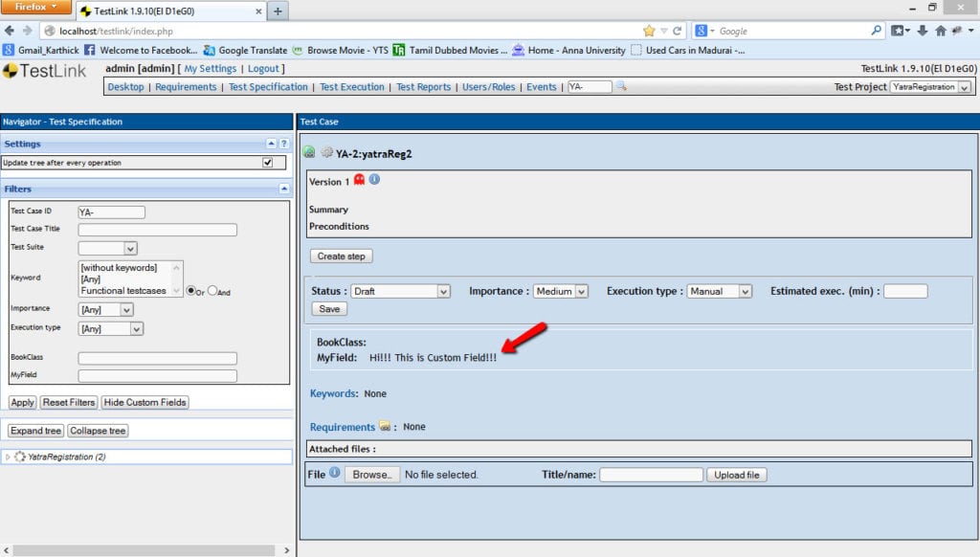
Task: Open Users/Roles in the navigation bar
Action: click(x=489, y=87)
